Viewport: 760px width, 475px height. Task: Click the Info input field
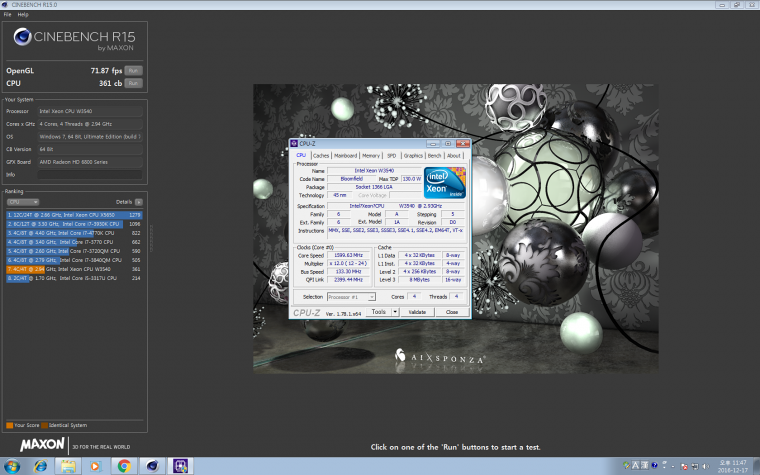(x=90, y=174)
